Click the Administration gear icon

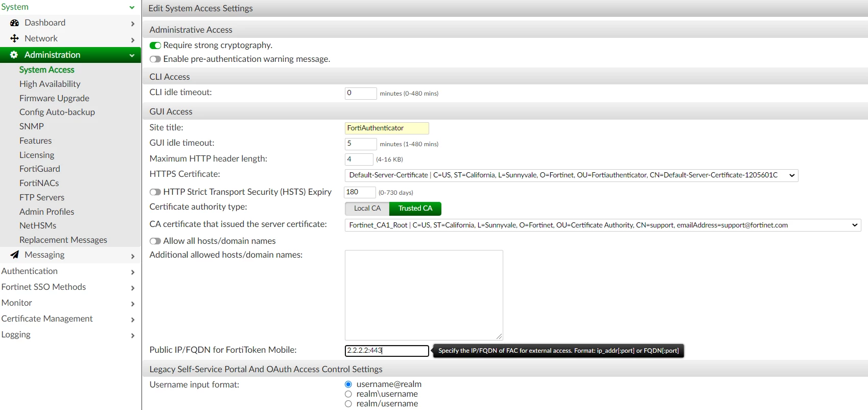click(14, 55)
